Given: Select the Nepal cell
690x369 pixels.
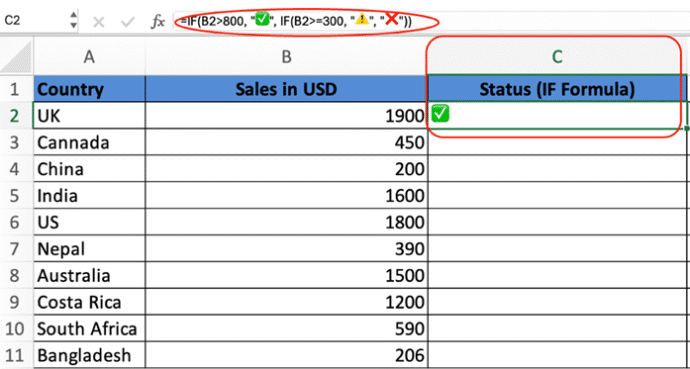Looking at the screenshot, I should click(x=89, y=249).
